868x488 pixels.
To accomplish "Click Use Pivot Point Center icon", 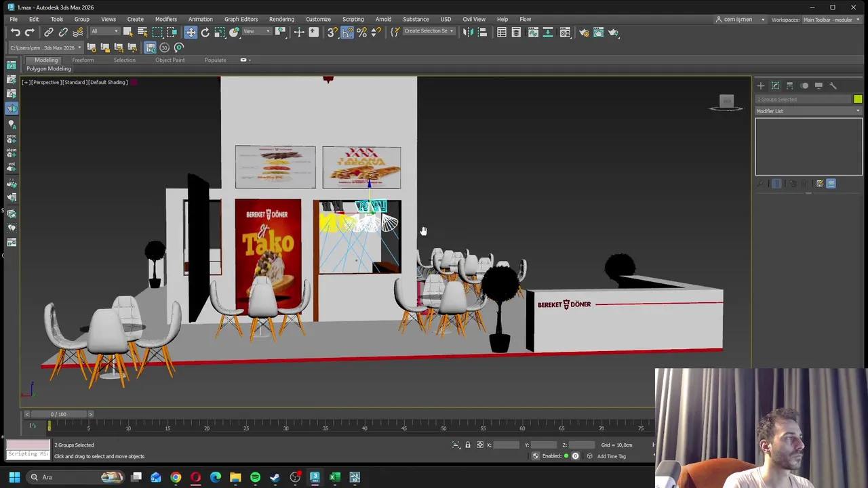I will [x=281, y=32].
